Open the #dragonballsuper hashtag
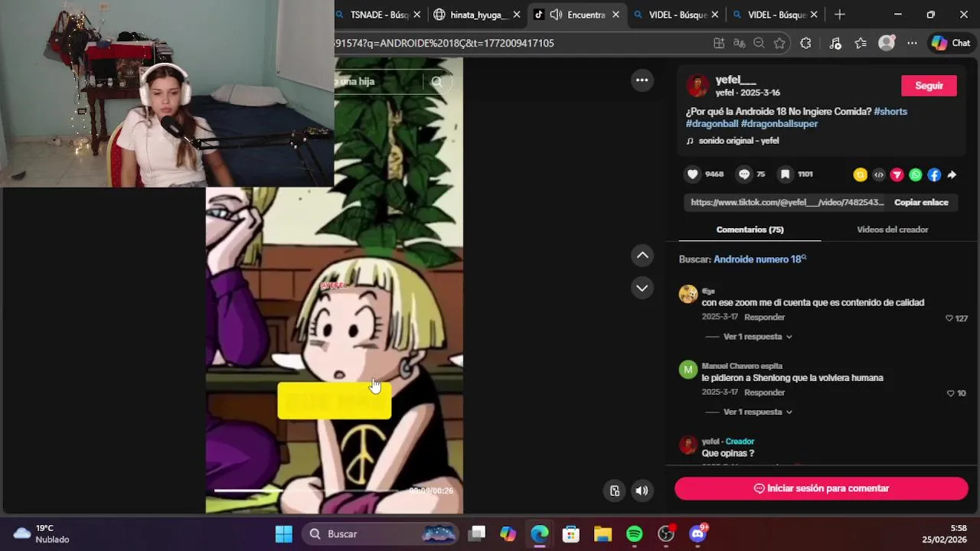980x551 pixels. [x=779, y=124]
